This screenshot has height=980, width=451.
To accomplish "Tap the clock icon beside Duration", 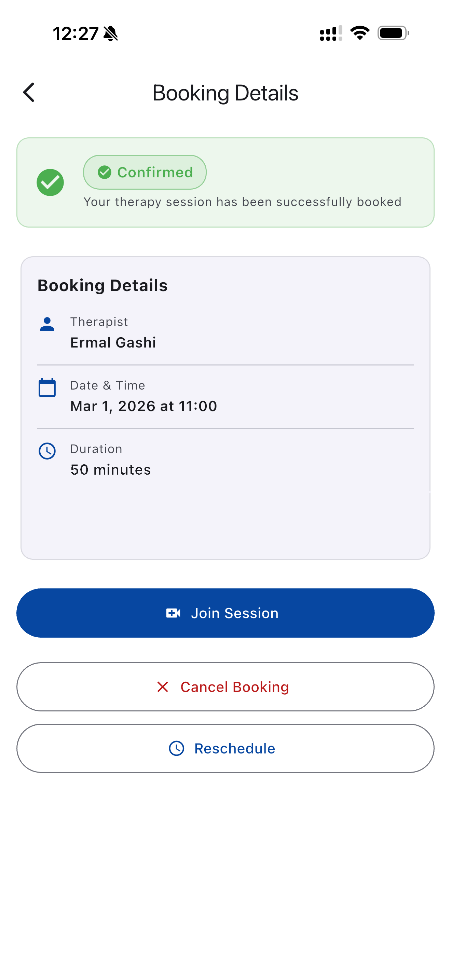I will coord(47,451).
